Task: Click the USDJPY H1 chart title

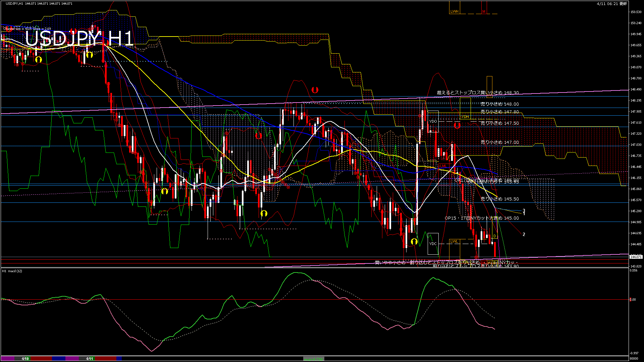Action: [x=79, y=39]
